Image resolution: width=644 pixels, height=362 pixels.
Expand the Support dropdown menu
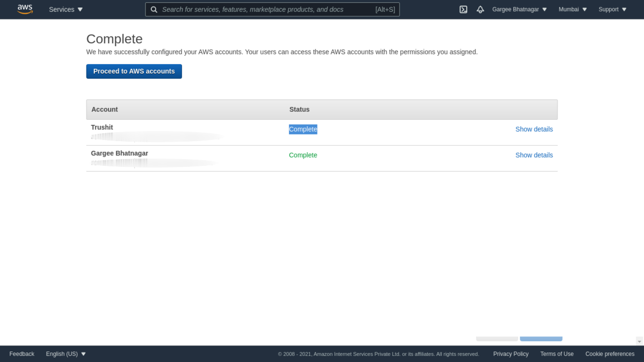tap(613, 10)
